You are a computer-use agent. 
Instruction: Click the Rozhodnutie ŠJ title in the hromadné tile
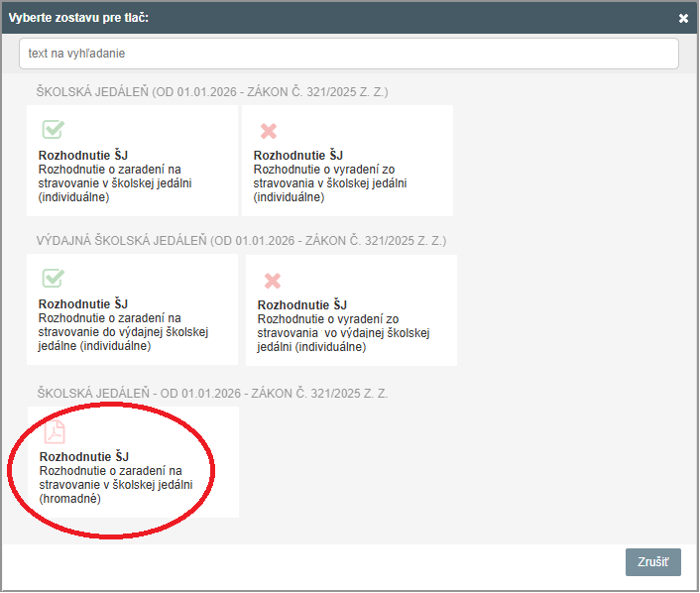point(83,457)
